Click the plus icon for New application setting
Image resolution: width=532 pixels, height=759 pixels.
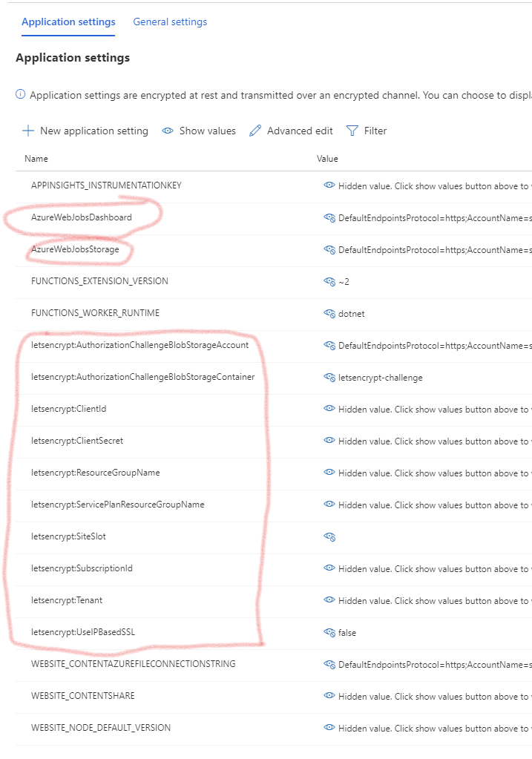(x=28, y=131)
